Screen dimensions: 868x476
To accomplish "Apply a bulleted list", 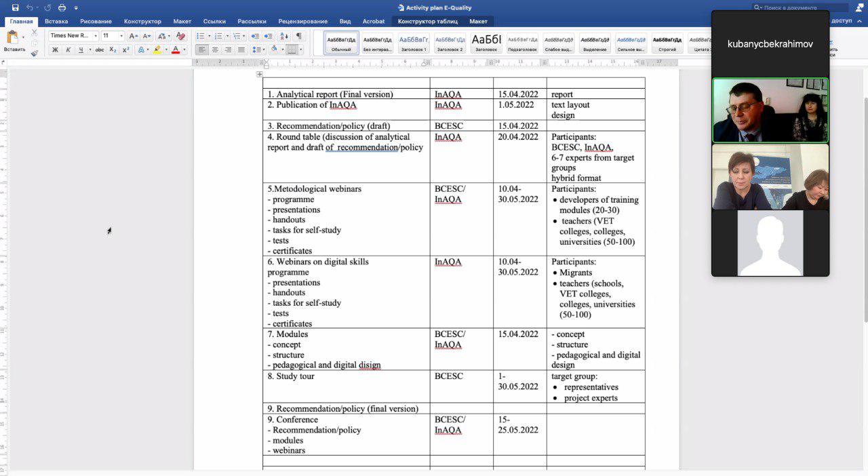I will click(200, 36).
